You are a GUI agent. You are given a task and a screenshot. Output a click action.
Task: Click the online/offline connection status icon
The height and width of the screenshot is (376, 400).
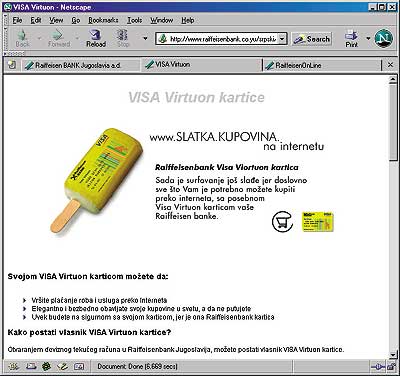point(378,367)
